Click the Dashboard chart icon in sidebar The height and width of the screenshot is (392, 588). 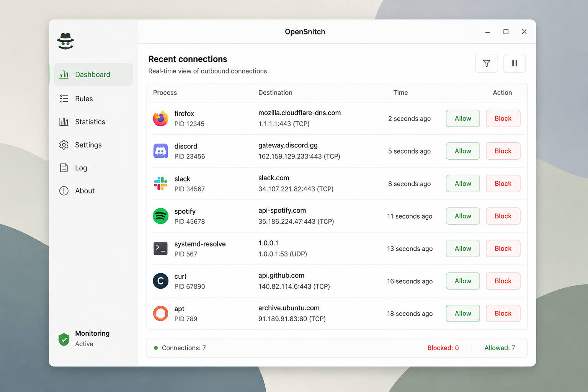(x=64, y=75)
